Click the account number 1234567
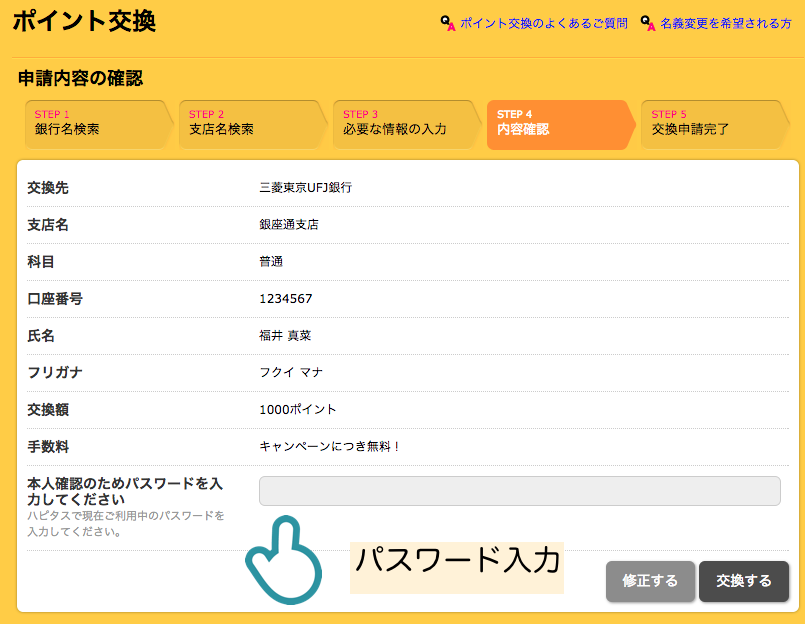 [x=285, y=298]
